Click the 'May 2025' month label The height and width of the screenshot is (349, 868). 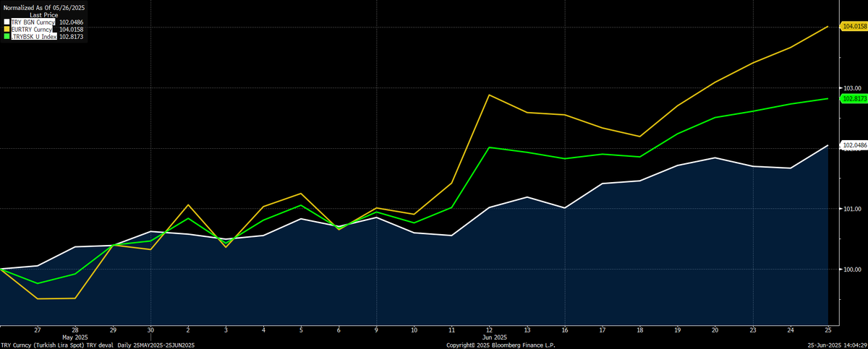75,337
